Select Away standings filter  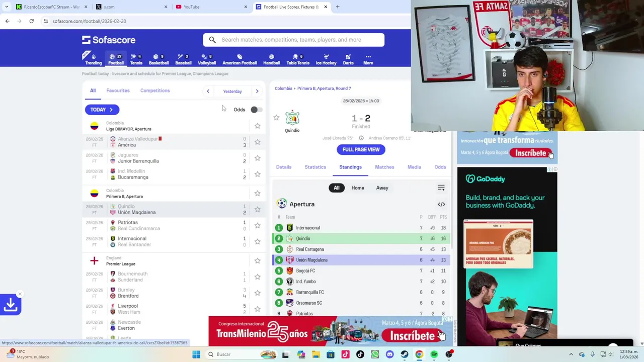click(382, 188)
